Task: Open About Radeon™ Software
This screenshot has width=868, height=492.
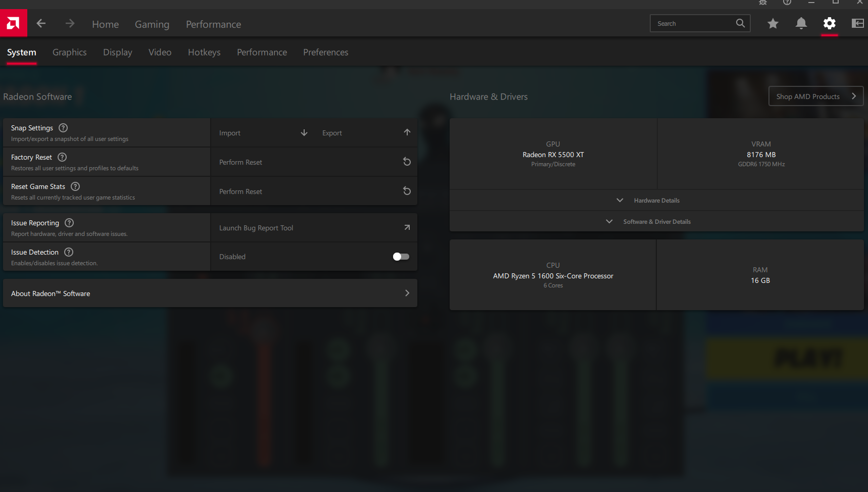Action: (x=210, y=293)
